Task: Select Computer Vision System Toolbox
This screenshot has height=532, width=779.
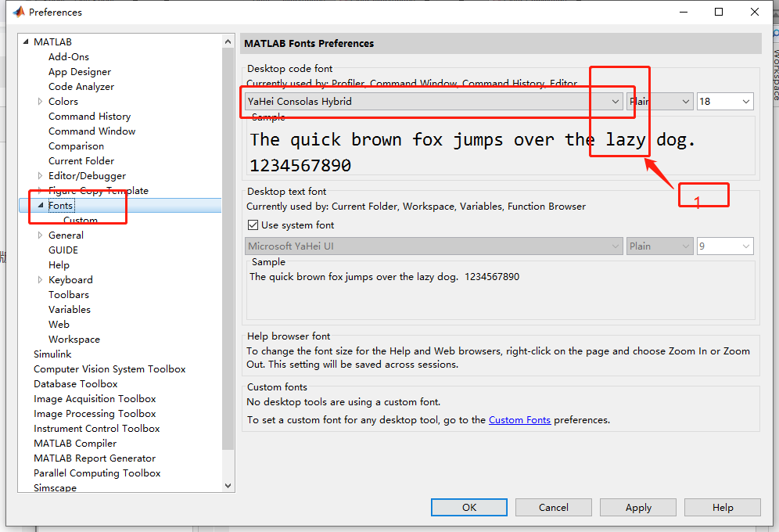Action: pos(109,369)
